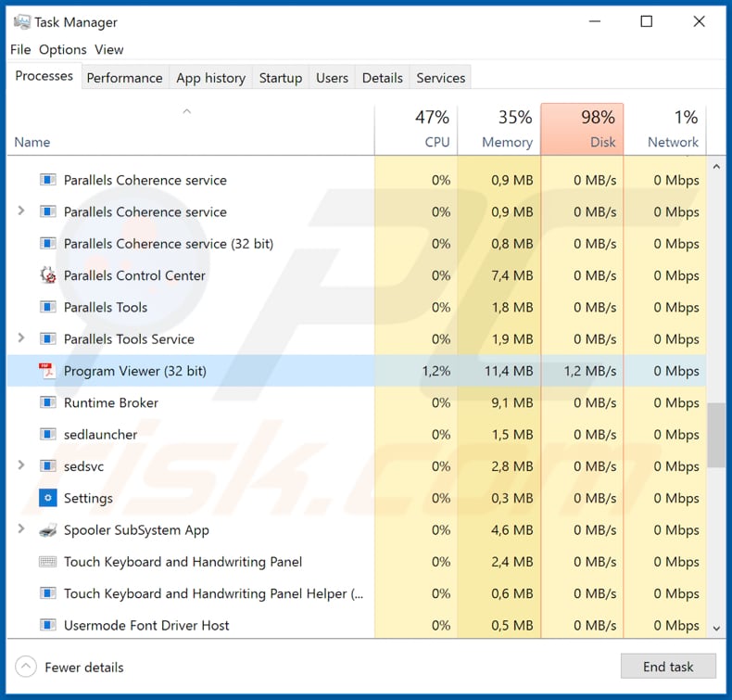Sort processes by Disk column header
This screenshot has height=700, width=732.
point(582,130)
